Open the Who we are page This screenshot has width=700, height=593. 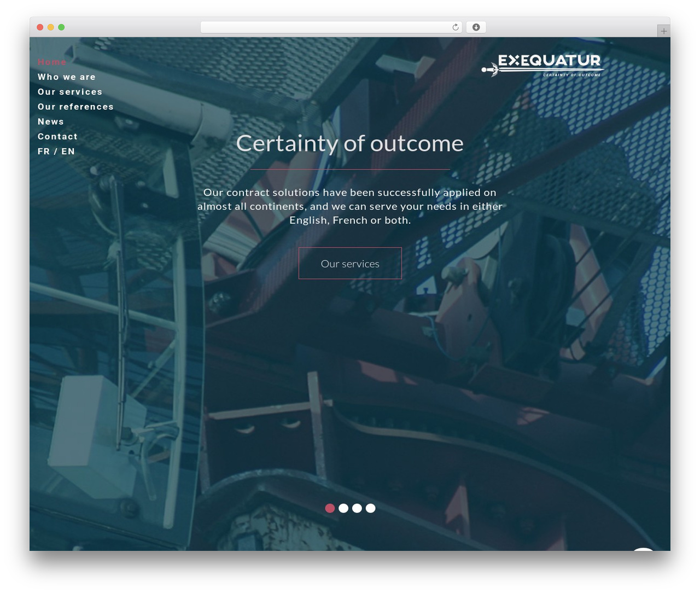(x=67, y=77)
